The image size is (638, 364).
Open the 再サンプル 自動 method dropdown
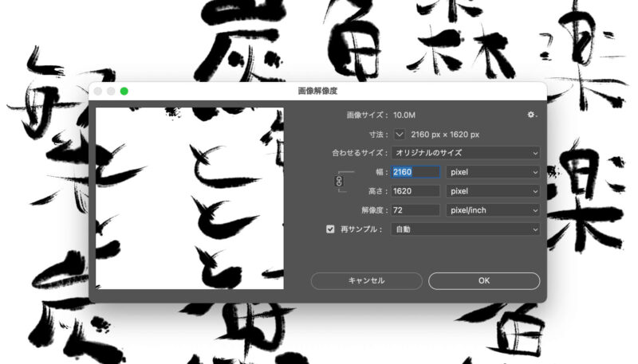(x=466, y=229)
